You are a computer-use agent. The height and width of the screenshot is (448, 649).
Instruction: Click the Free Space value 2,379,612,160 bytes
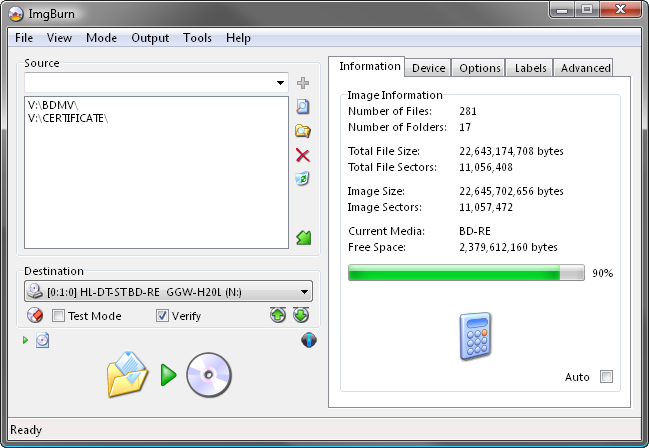508,247
